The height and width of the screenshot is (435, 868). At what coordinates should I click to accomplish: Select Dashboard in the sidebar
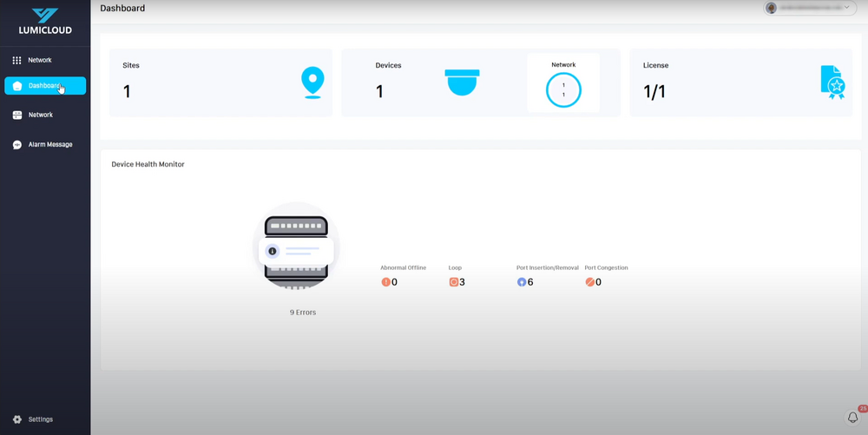(x=45, y=86)
